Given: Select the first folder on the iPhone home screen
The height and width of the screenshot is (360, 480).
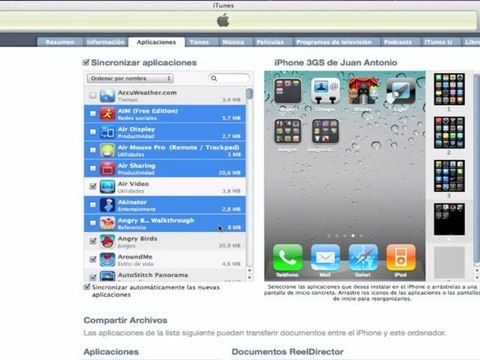Looking at the screenshot, I should [x=287, y=91].
